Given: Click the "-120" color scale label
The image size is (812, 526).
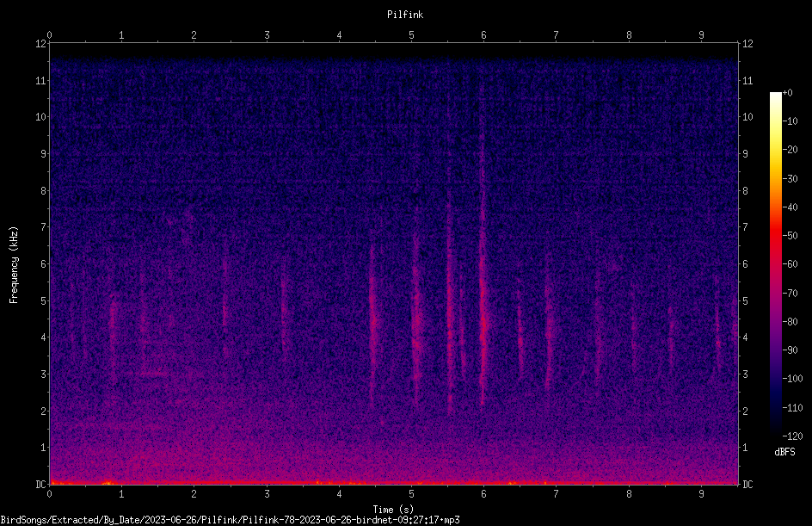Looking at the screenshot, I should tap(792, 436).
